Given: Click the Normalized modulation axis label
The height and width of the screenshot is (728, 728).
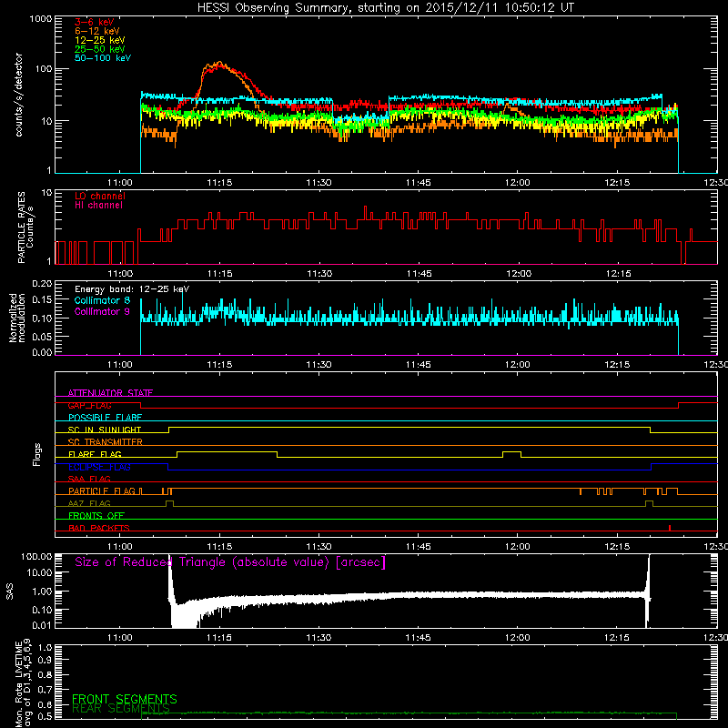Looking at the screenshot, I should (x=16, y=318).
